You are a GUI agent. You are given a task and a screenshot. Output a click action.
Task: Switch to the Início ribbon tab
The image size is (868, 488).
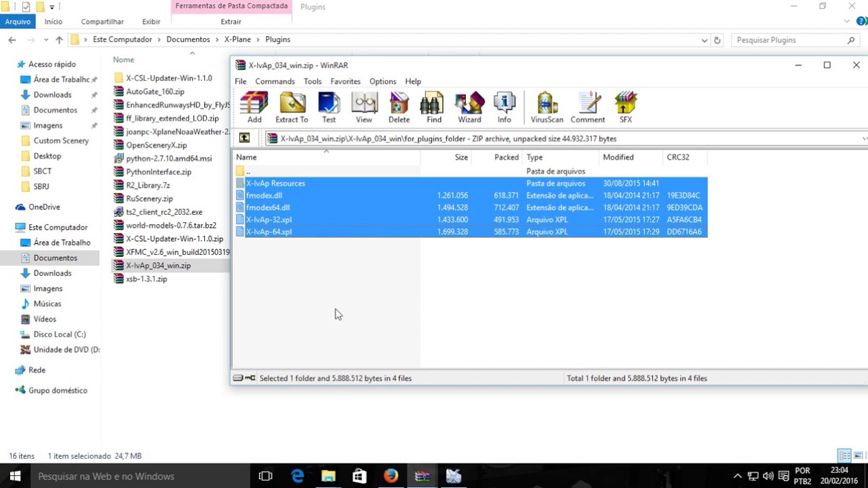tap(54, 22)
